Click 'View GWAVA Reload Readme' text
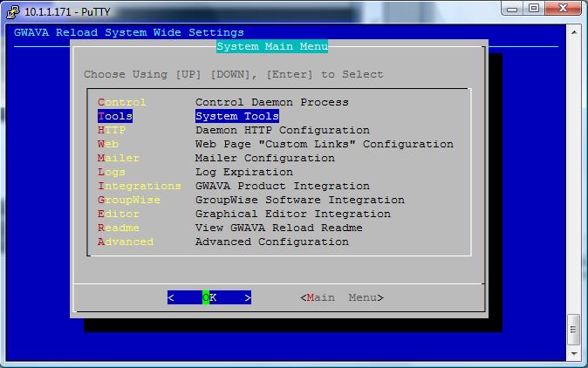Screen dimensions: 588x368 pos(278,228)
